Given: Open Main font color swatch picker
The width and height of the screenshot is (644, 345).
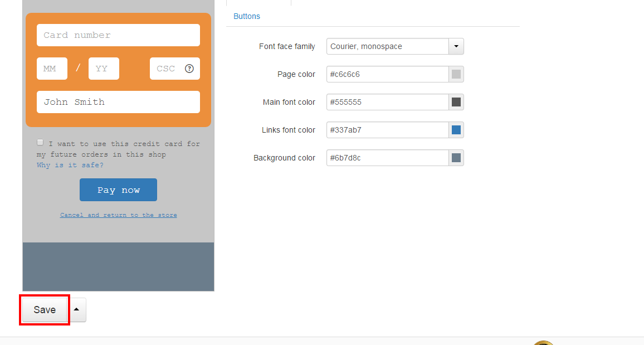Looking at the screenshot, I should [456, 102].
